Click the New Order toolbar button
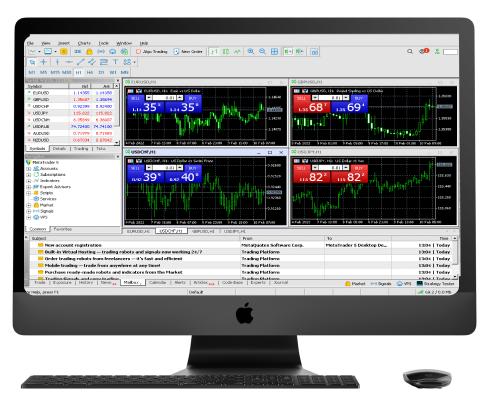The width and height of the screenshot is (499, 400). click(188, 52)
